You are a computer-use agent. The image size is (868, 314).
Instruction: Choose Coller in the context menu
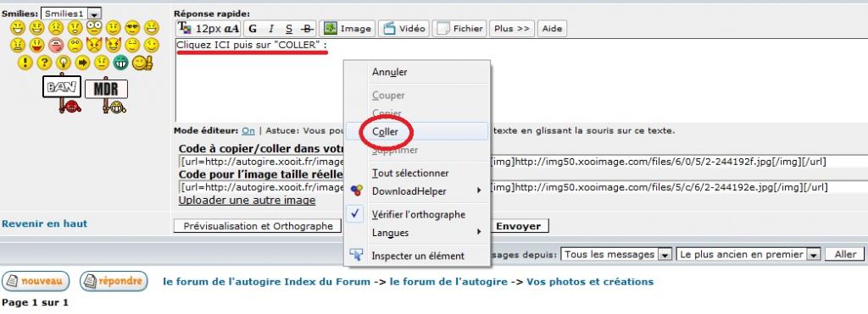click(x=417, y=131)
